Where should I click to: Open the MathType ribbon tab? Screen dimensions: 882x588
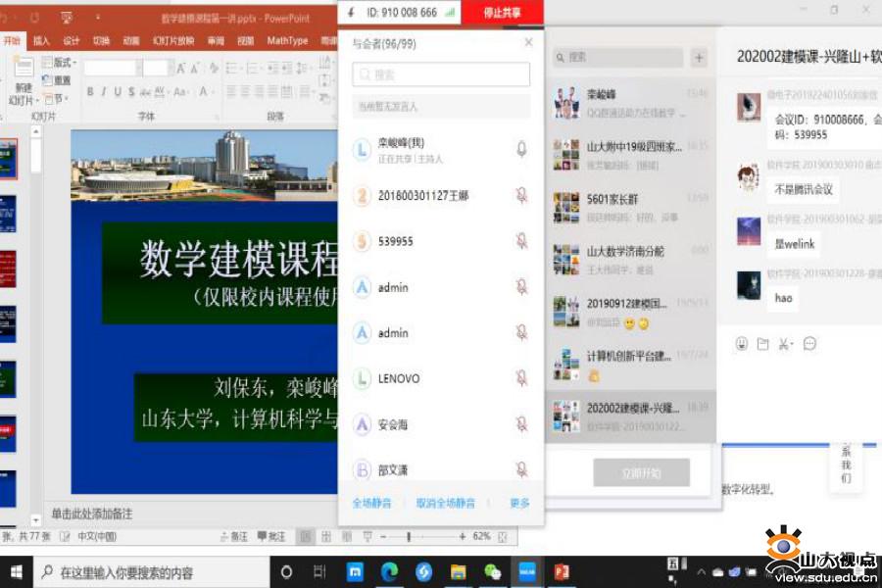pos(286,41)
